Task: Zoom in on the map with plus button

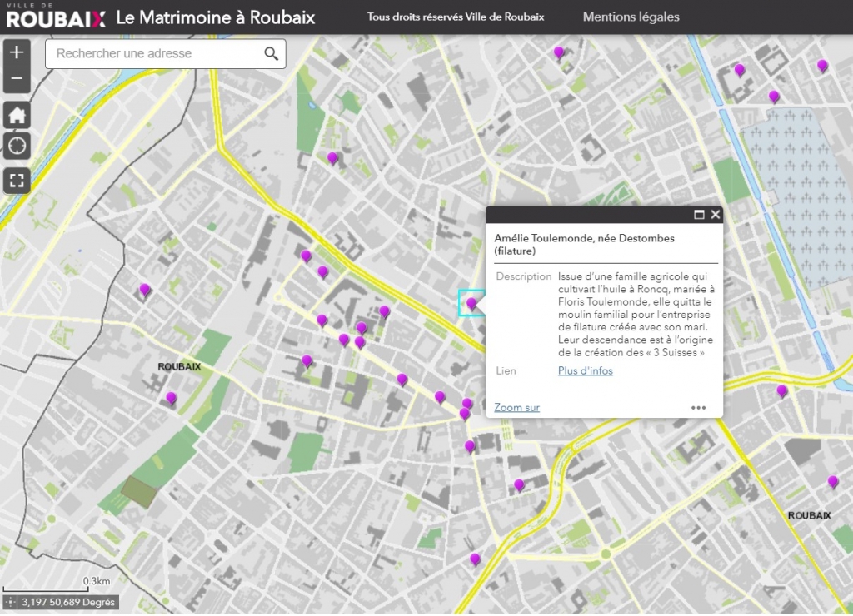Action: coord(17,52)
